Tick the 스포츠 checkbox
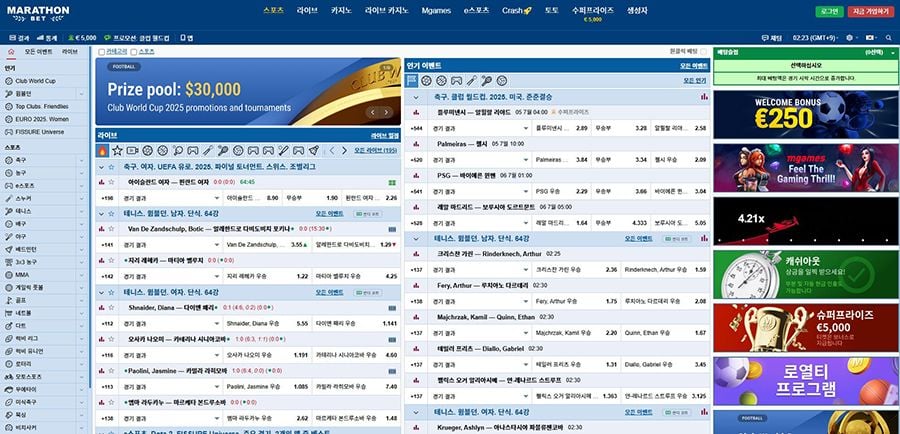 point(134,52)
